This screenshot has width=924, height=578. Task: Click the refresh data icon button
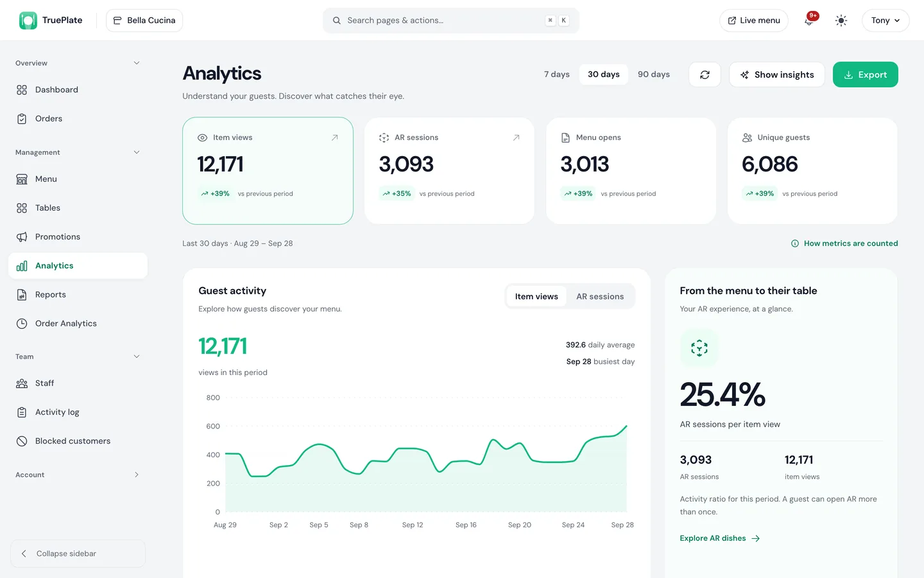pos(705,74)
